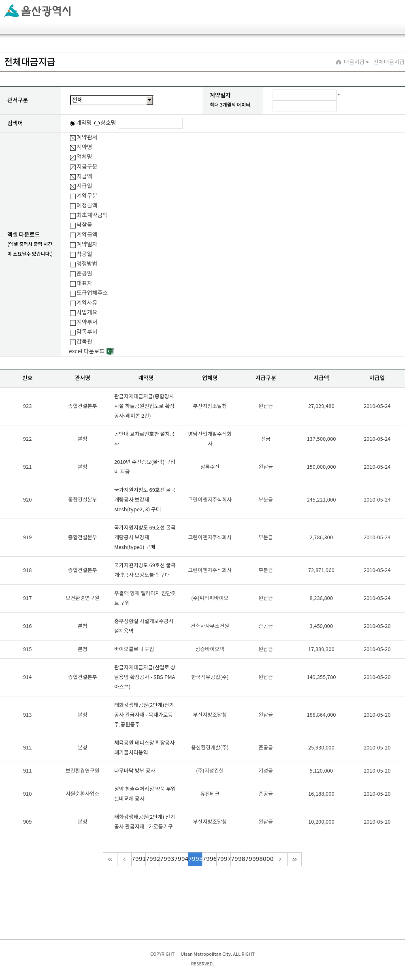Click the Ulsan Metropolitan City logo
Image resolution: width=405 pixels, height=980 pixels.
point(38,11)
